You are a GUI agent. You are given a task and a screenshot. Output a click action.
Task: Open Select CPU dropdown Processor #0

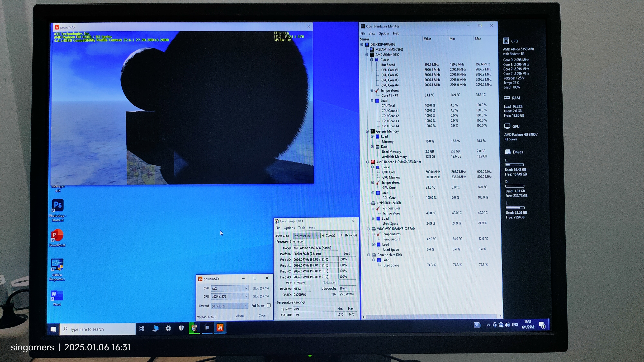click(x=306, y=236)
